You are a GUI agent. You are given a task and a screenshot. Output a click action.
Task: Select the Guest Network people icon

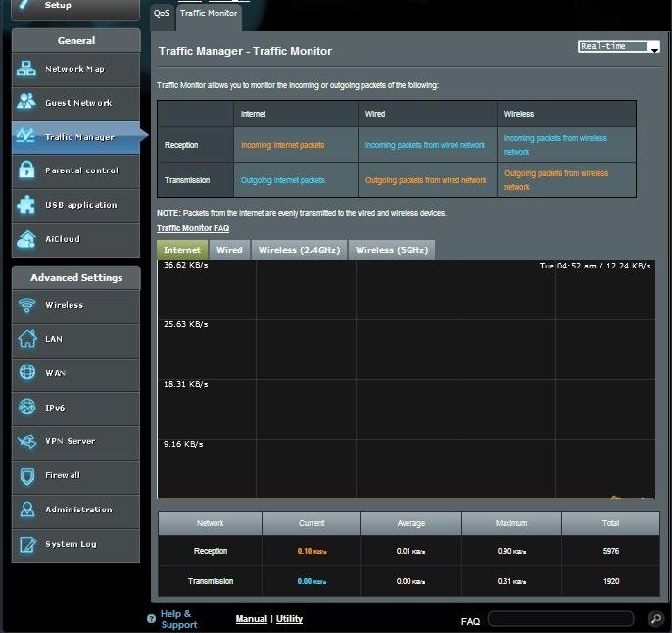click(26, 101)
